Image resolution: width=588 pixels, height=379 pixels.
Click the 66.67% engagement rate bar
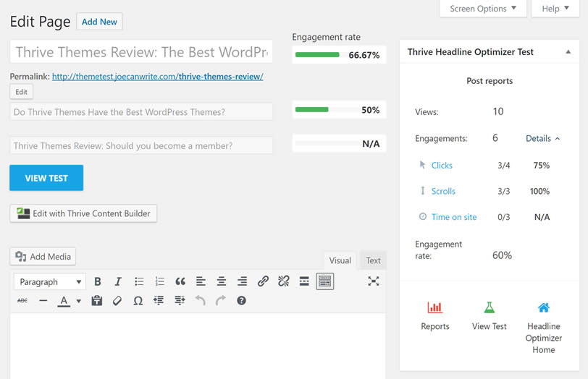coord(339,55)
